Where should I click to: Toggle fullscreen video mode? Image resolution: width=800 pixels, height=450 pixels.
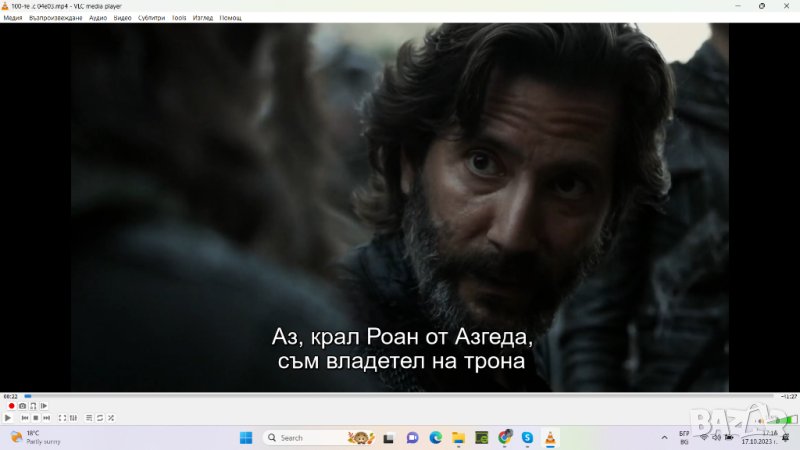(61, 418)
